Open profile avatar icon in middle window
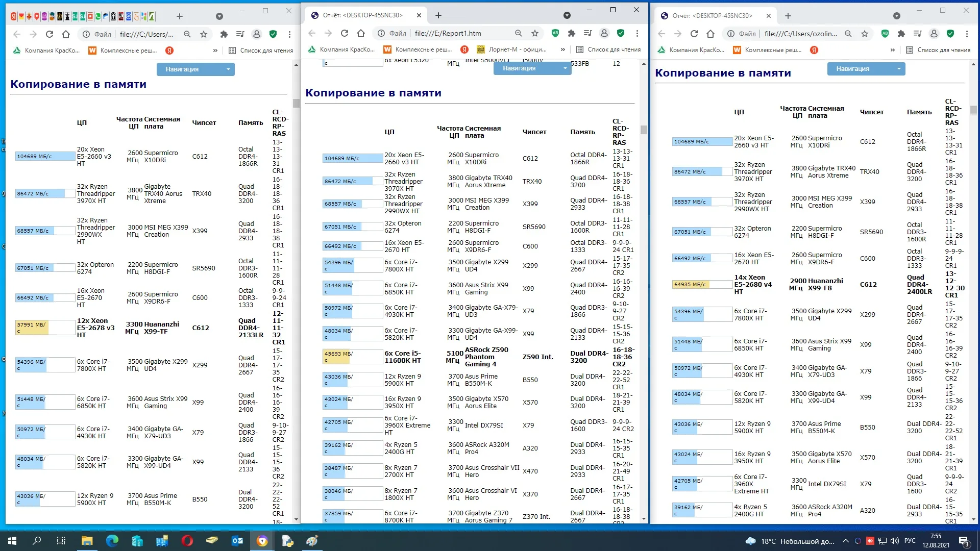Image resolution: width=980 pixels, height=551 pixels. [604, 33]
